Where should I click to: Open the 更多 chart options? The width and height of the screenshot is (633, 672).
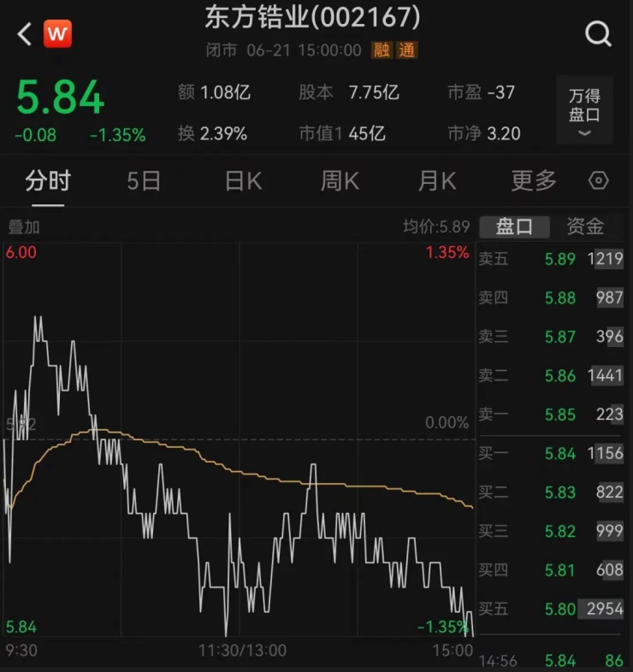pyautogui.click(x=534, y=181)
